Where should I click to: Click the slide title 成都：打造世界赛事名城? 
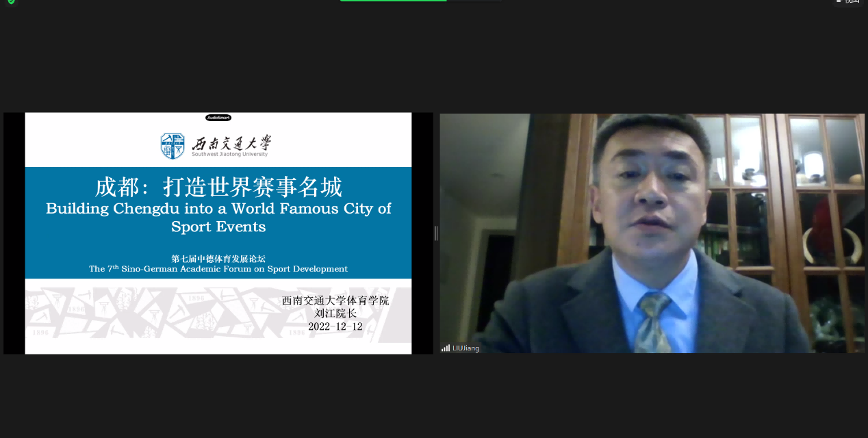[218, 186]
